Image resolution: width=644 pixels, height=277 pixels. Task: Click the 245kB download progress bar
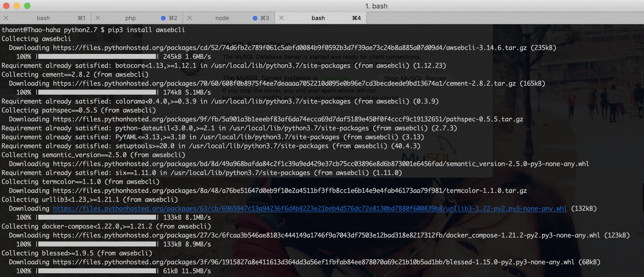98,57
